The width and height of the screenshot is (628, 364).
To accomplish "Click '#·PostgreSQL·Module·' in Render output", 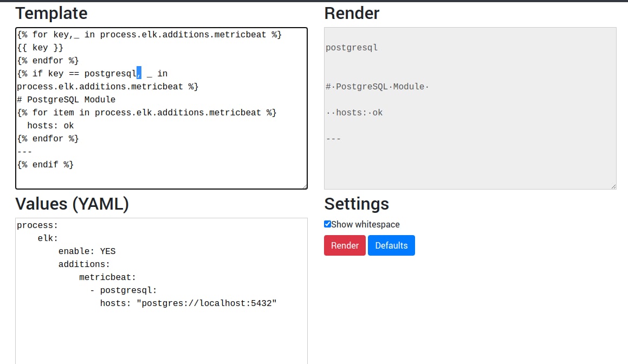I will (x=377, y=87).
